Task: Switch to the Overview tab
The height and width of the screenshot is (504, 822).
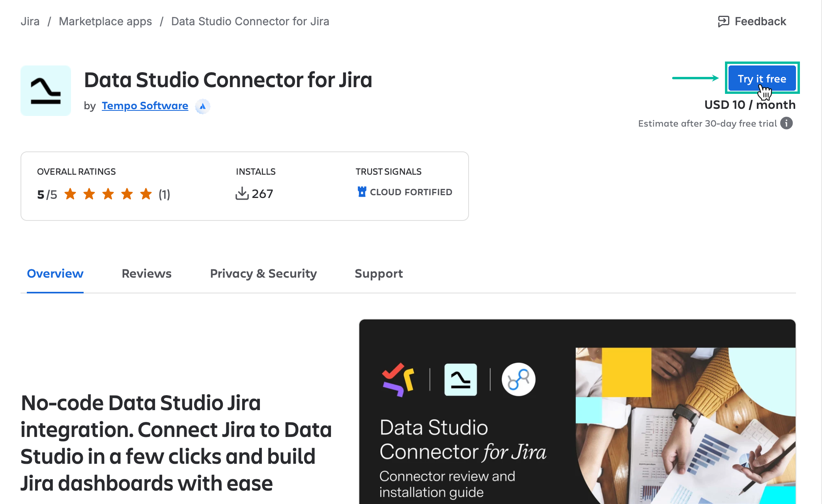Action: click(x=55, y=273)
